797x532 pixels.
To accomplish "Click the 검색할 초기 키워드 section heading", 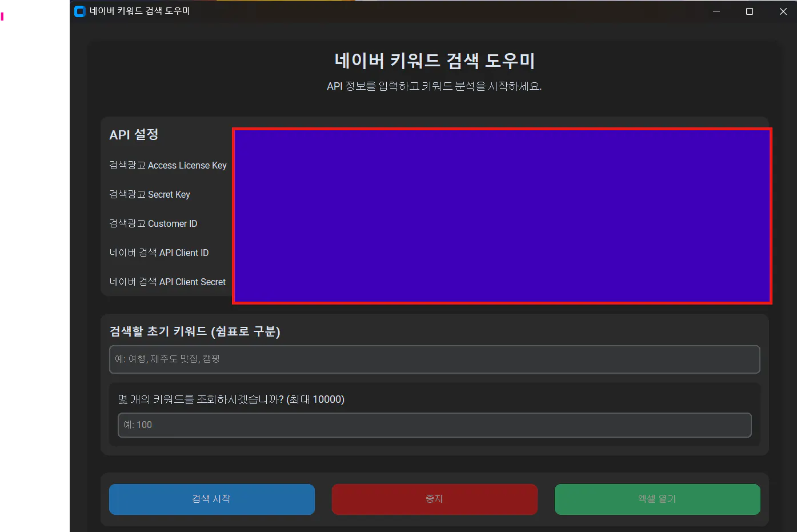I will pos(194,331).
